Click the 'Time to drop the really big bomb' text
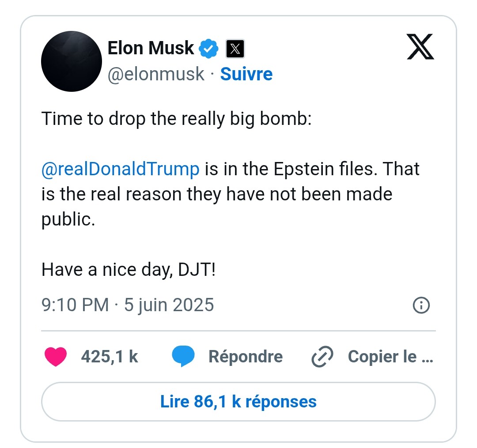This screenshot has height=448, width=477. click(176, 119)
